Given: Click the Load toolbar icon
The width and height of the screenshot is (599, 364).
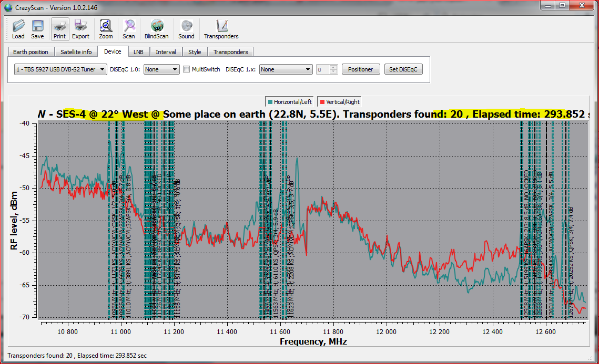Looking at the screenshot, I should [x=18, y=29].
